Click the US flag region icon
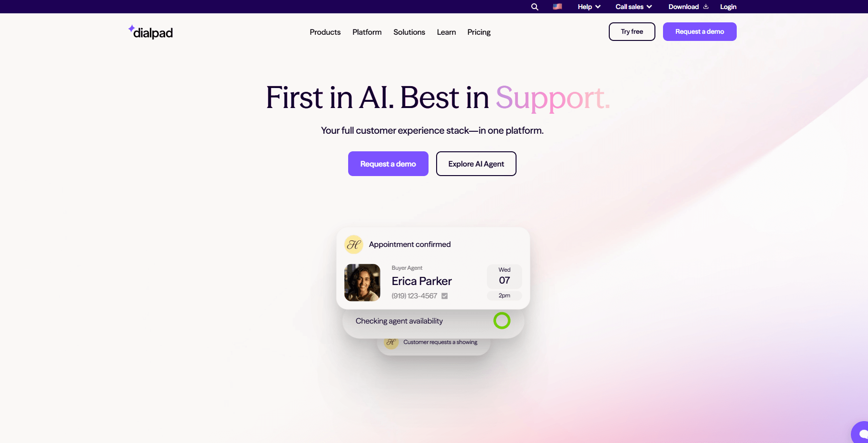Image resolution: width=868 pixels, height=443 pixels. click(557, 7)
